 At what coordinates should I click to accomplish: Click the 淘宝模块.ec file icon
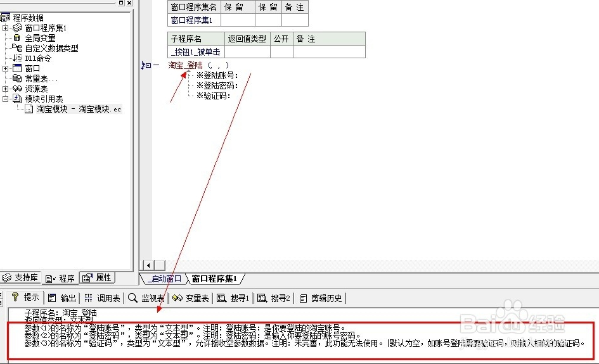coord(29,109)
